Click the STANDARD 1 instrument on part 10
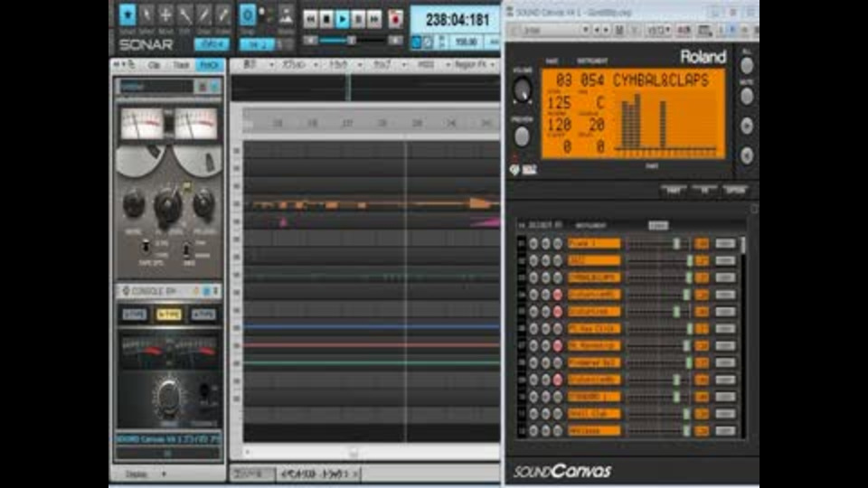This screenshot has height=488, width=868. 594,397
